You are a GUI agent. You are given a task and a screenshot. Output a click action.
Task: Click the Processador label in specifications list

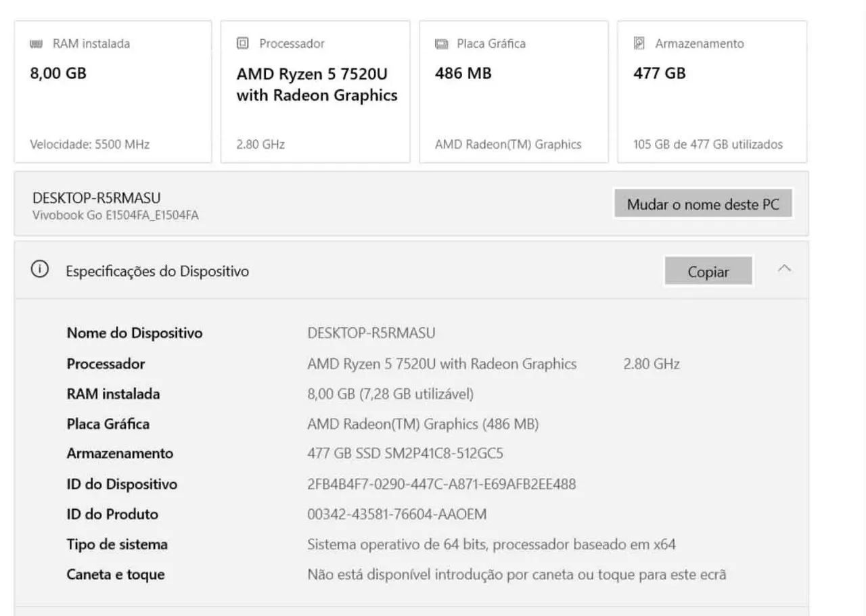pos(106,364)
